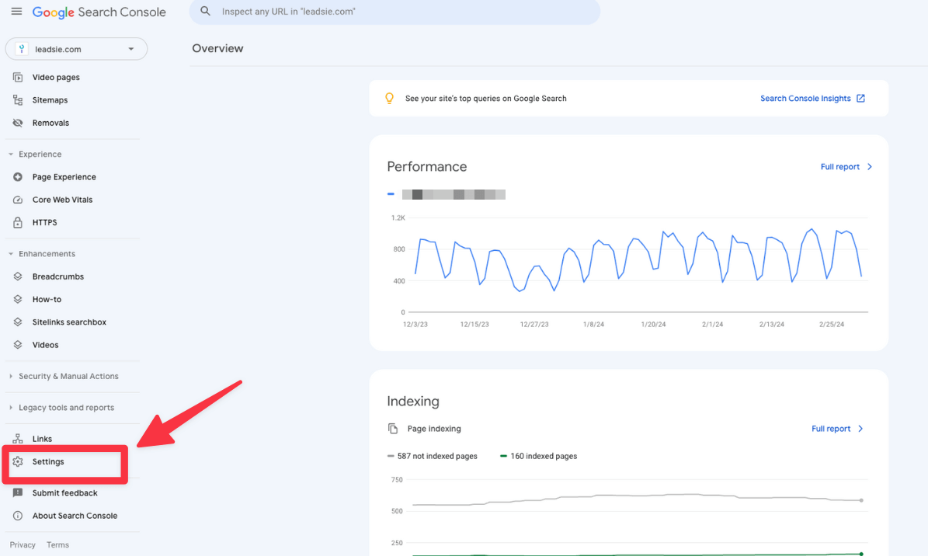The height and width of the screenshot is (560, 928).
Task: Click the Links icon in the sidebar
Action: [16, 438]
